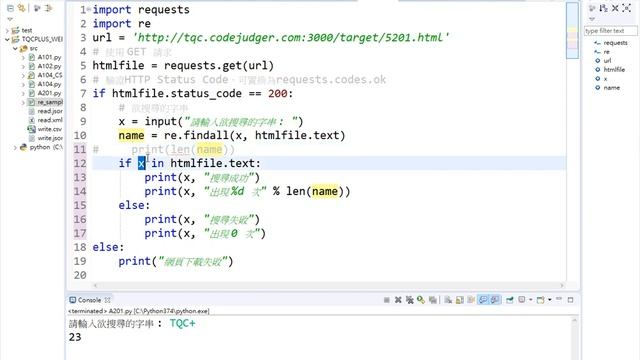Viewport: 640px width, 360px height.
Task: Click the editor overview ruler scrollbar thumb
Action: tap(572, 31)
